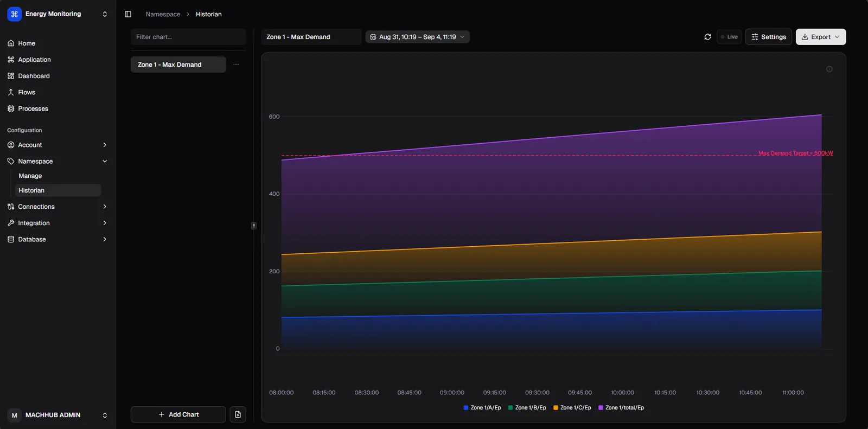Open the date range picker dropdown
The height and width of the screenshot is (429, 868).
(x=417, y=37)
